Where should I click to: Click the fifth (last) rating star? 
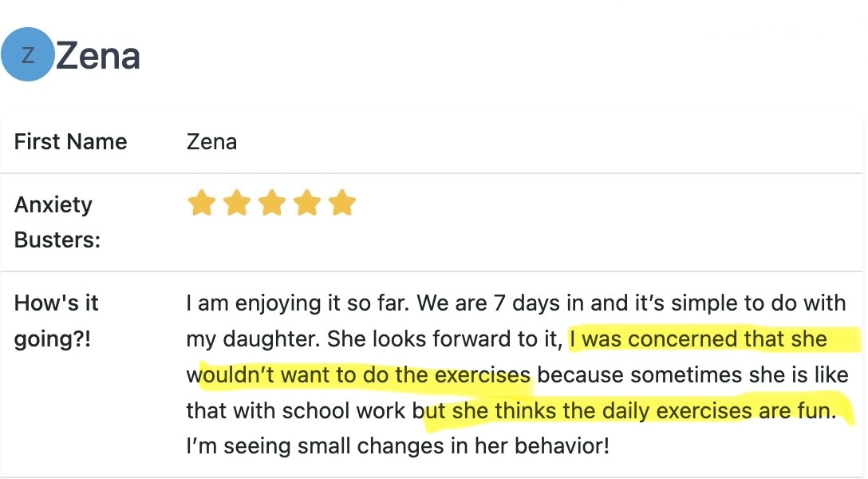[341, 203]
